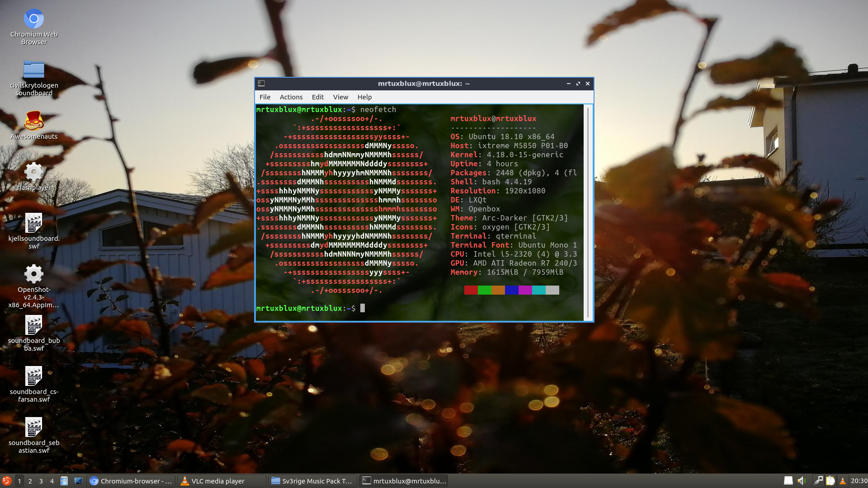Screen dimensions: 868x488
Task: Switch to workspace 4
Action: pyautogui.click(x=52, y=481)
